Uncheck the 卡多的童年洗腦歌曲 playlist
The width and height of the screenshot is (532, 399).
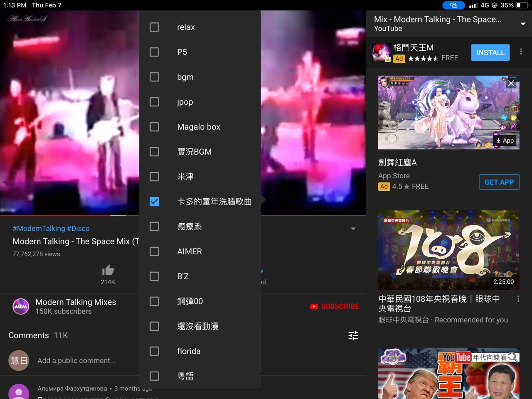(x=154, y=202)
